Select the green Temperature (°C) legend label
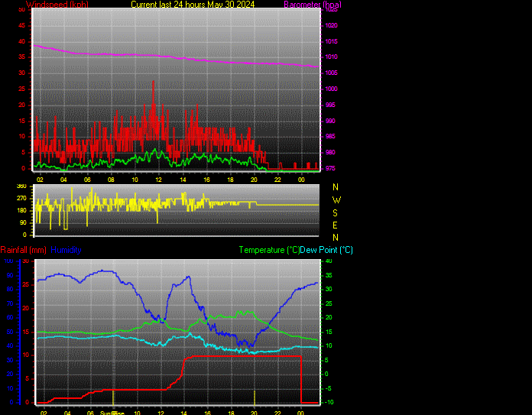This screenshot has width=532, height=415. click(x=268, y=250)
